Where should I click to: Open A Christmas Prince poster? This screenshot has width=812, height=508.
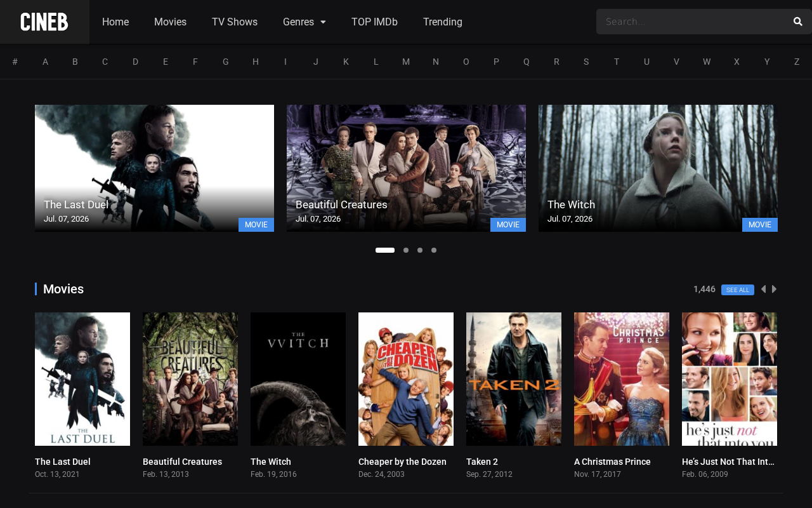point(622,379)
